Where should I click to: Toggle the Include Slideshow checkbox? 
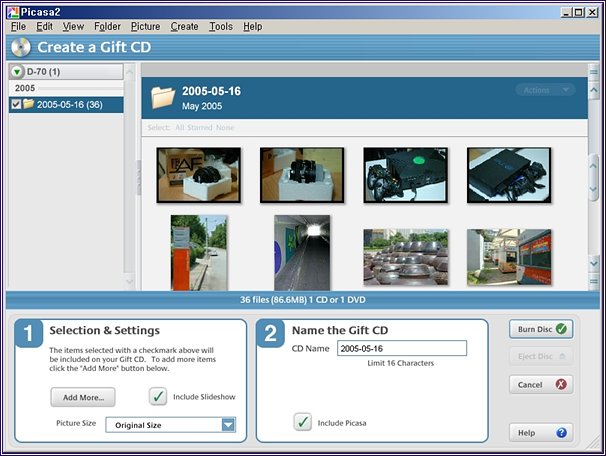point(159,397)
